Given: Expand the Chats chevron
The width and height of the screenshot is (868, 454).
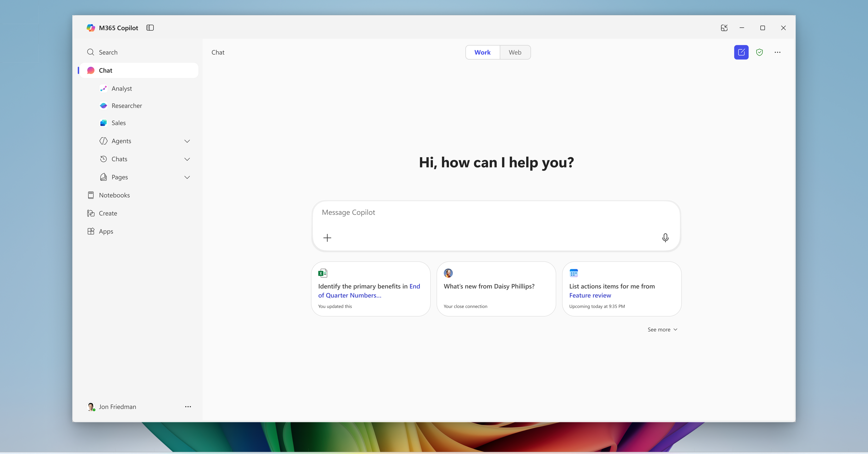Looking at the screenshot, I should click(187, 159).
